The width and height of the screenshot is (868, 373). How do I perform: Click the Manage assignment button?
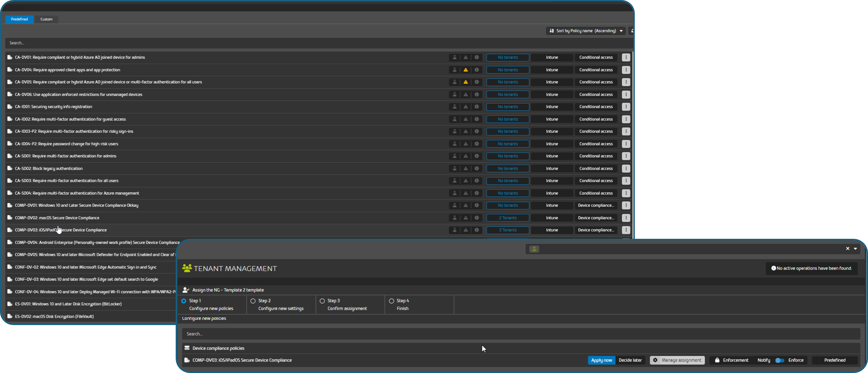click(677, 360)
